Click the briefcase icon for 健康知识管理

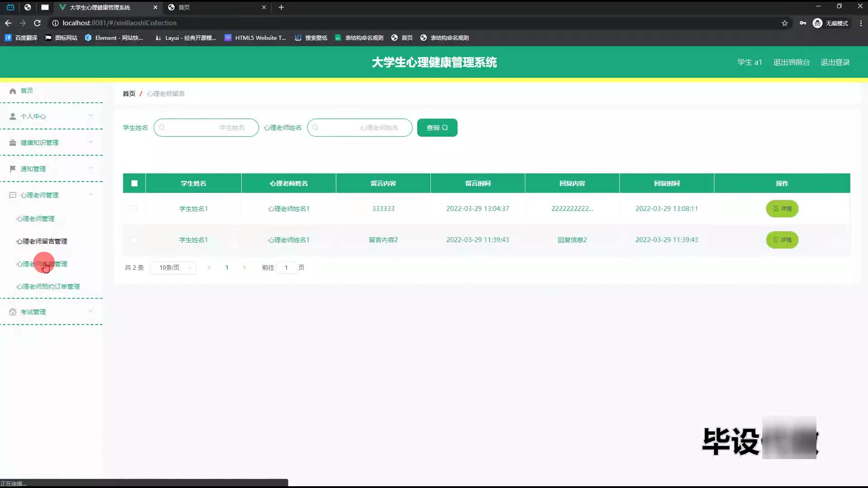pyautogui.click(x=13, y=143)
